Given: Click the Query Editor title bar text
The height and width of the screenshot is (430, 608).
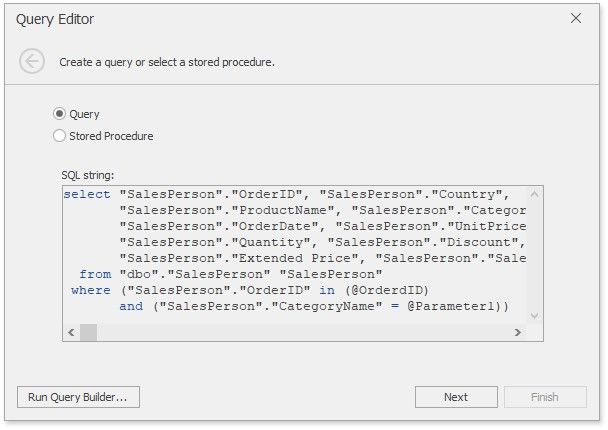Looking at the screenshot, I should [55, 19].
